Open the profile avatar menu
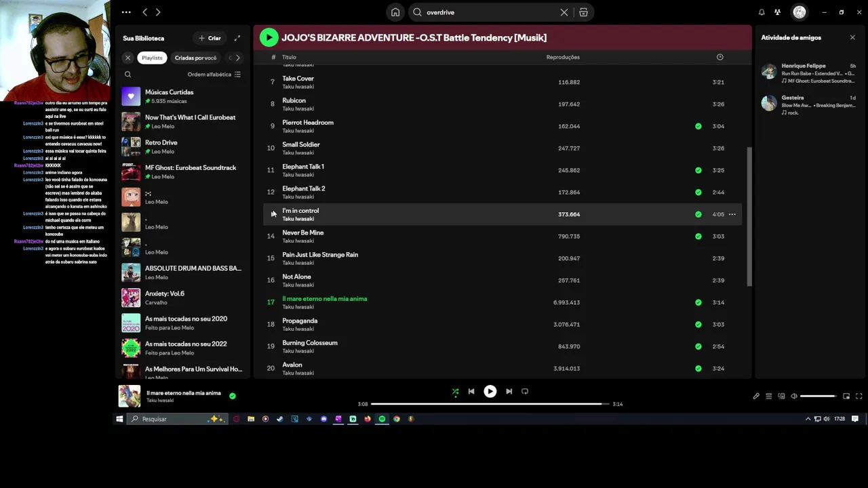The height and width of the screenshot is (488, 868). tap(800, 12)
